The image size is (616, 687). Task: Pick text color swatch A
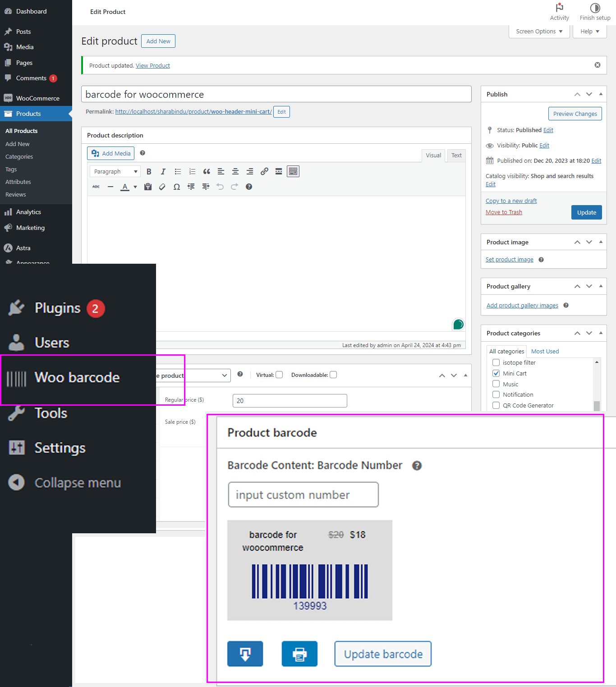coord(125,187)
